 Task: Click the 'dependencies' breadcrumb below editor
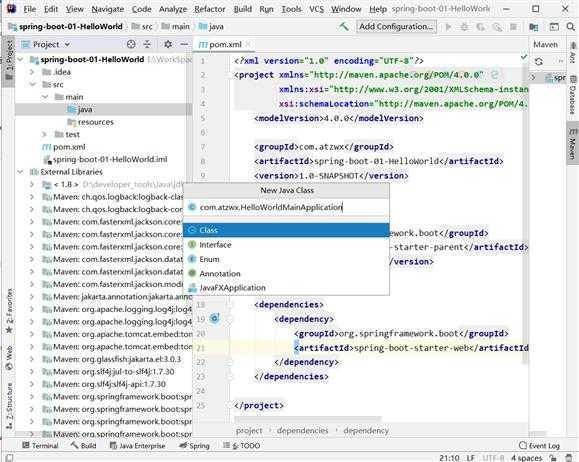[x=302, y=431]
